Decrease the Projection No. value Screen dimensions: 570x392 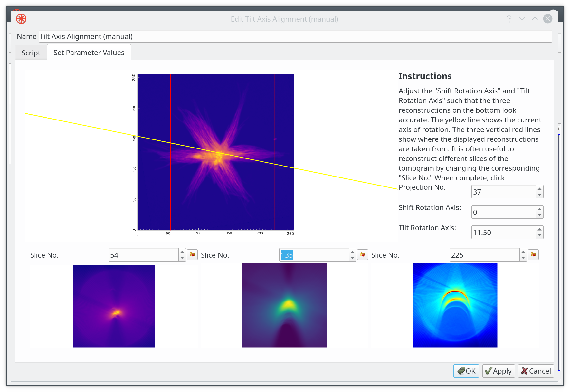539,195
